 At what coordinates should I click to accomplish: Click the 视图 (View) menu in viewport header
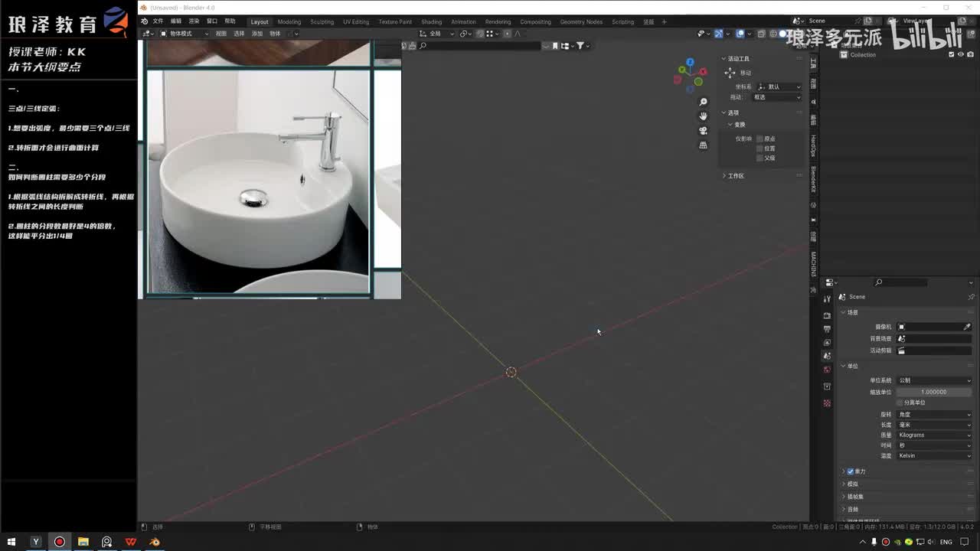[x=220, y=34]
